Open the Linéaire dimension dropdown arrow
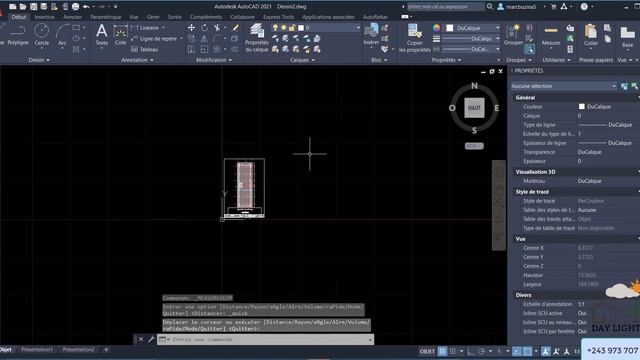 163,28
